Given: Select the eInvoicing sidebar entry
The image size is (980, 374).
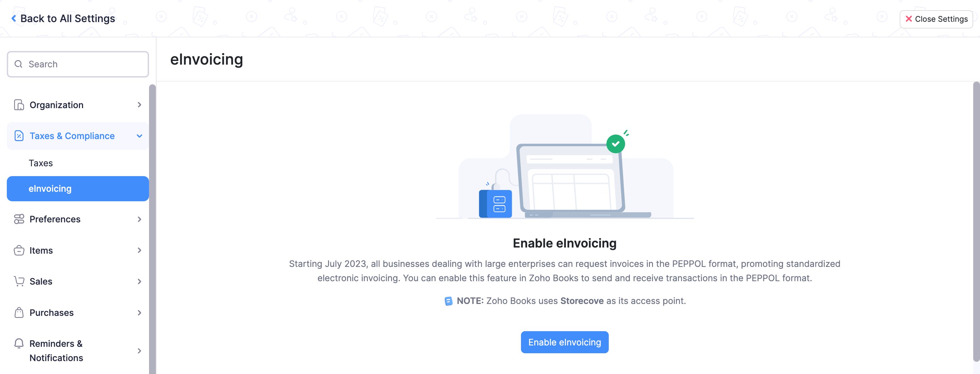Looking at the screenshot, I should 50,188.
